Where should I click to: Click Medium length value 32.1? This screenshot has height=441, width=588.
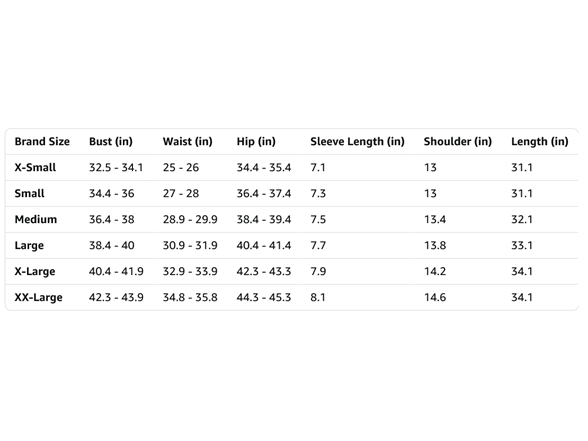click(522, 219)
